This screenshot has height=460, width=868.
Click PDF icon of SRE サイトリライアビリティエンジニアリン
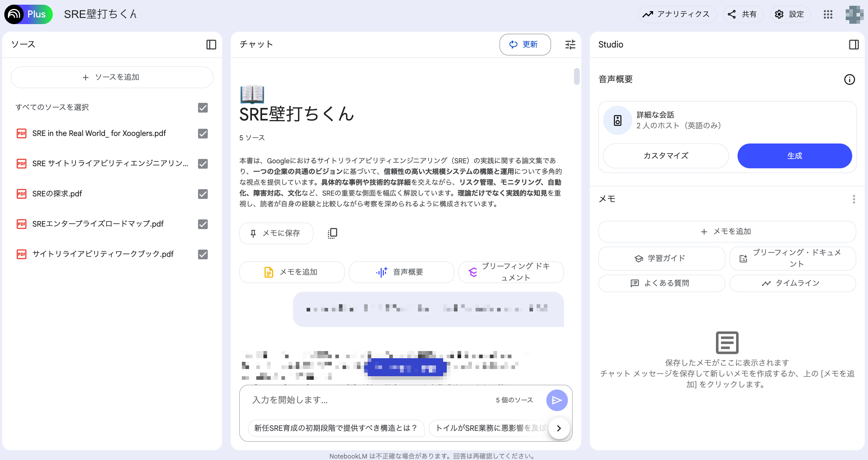(x=22, y=164)
